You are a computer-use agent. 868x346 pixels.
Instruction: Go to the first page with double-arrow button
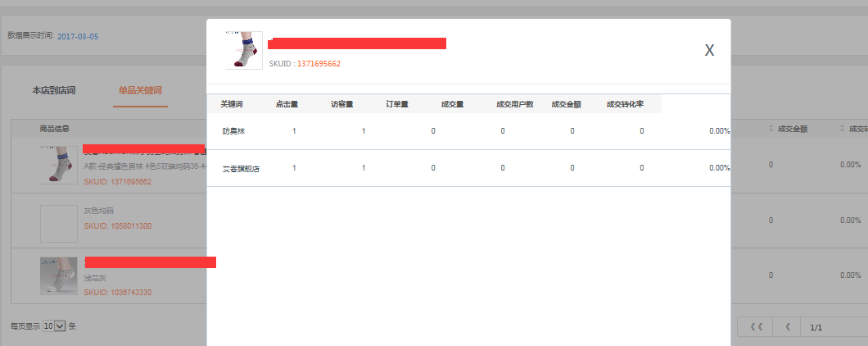click(x=756, y=327)
